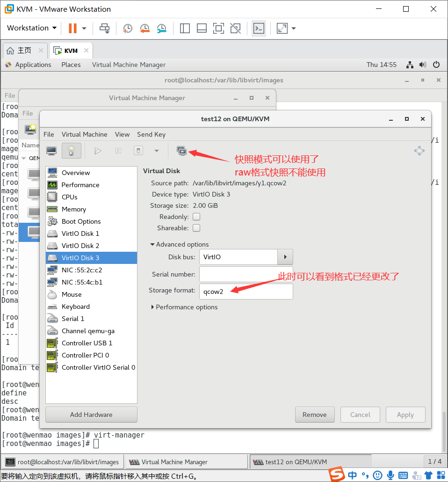The image size is (448, 482).
Task: Select Controller USB 1
Action: click(x=91, y=343)
